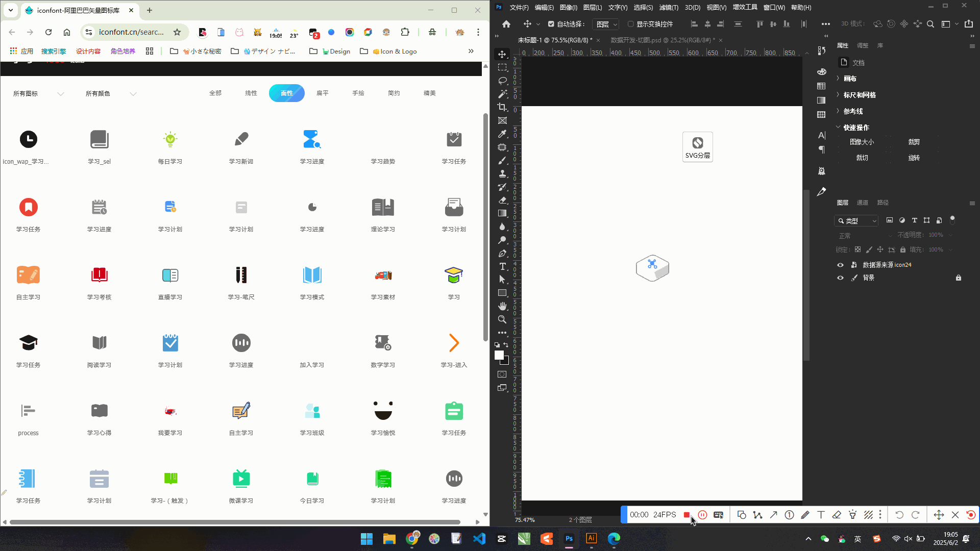The image size is (980, 551).
Task: Click the 裁切 quick action button
Action: click(862, 158)
